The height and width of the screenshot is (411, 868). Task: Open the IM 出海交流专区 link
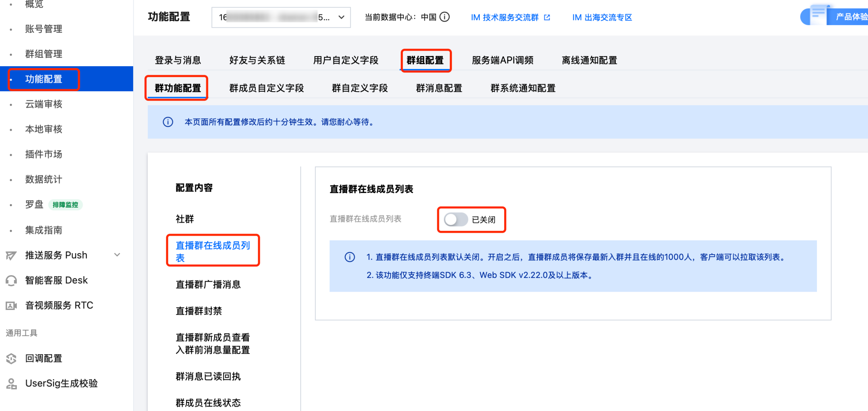(x=602, y=17)
